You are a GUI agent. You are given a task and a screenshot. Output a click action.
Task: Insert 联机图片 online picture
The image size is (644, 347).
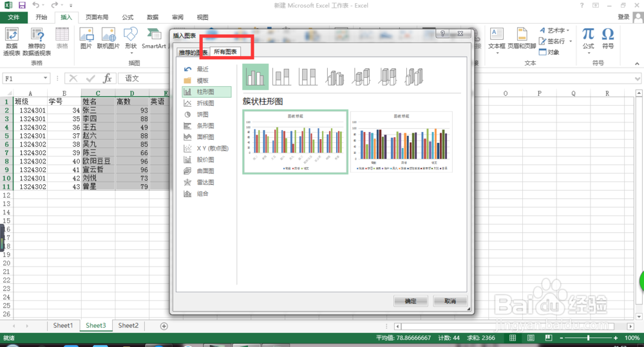108,38
